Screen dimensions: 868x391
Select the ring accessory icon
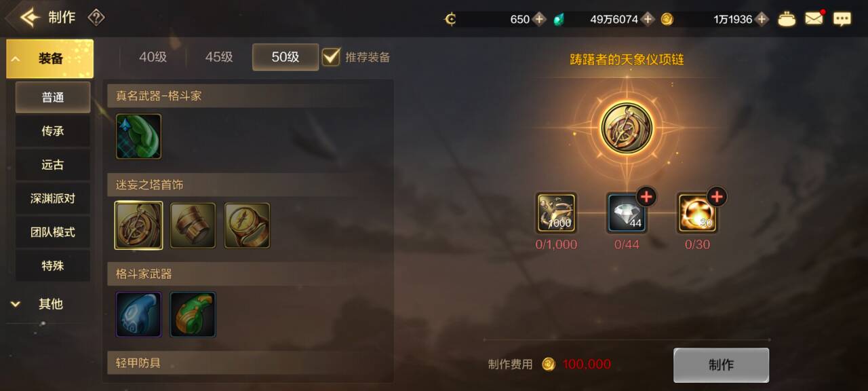click(x=247, y=225)
